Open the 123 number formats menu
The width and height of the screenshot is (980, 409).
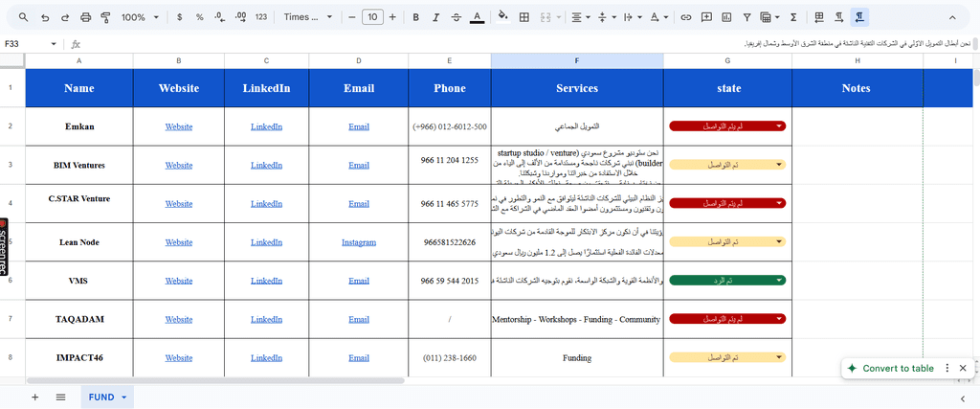pos(261,17)
